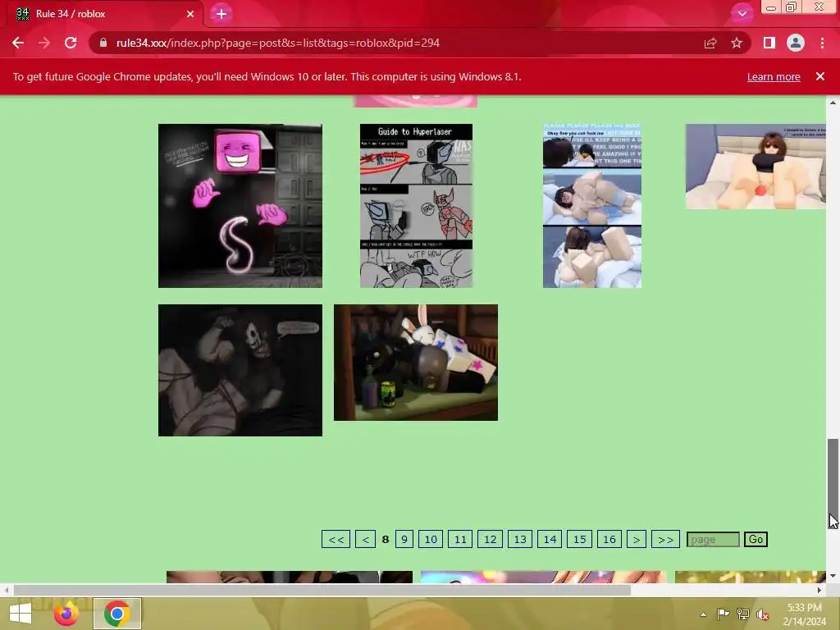Open results page 10

point(431,540)
